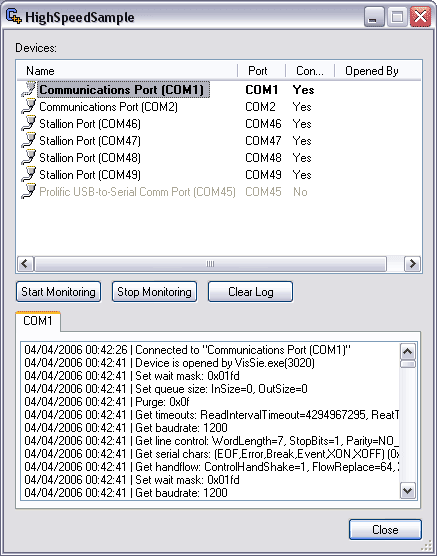Viewport: 437px width, 556px height.
Task: Switch to the COM1 log tab
Action: [x=38, y=321]
